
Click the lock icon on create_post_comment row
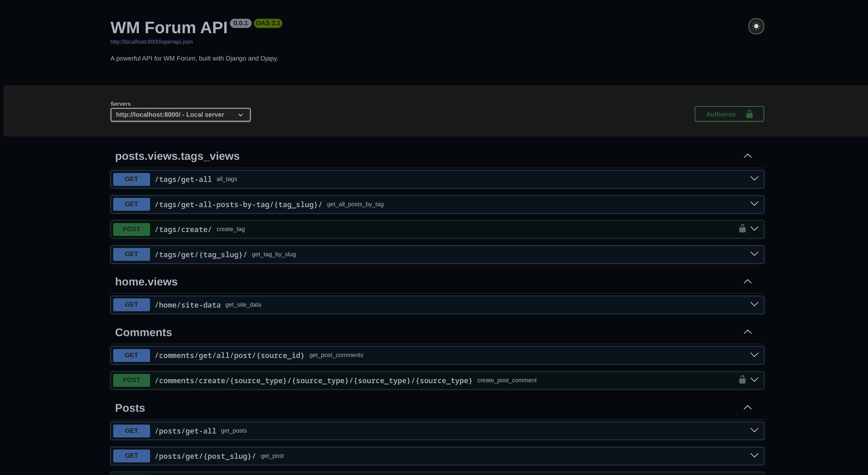click(x=742, y=379)
